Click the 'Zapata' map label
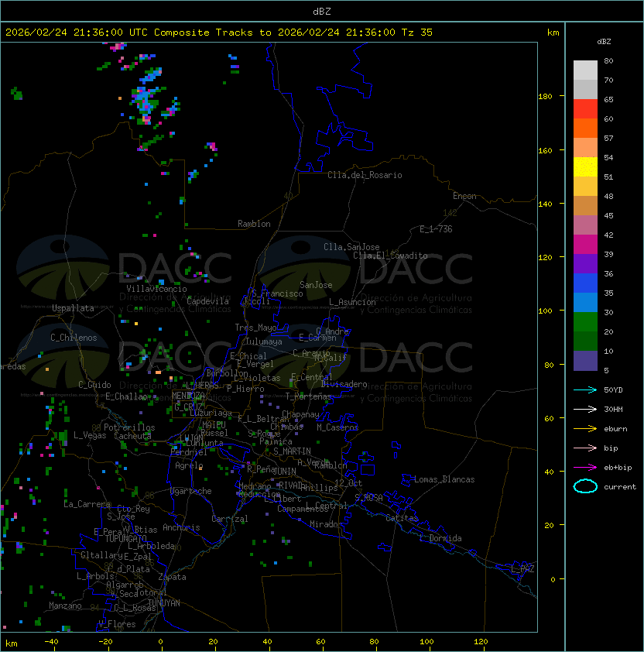This screenshot has width=644, height=652. [172, 577]
